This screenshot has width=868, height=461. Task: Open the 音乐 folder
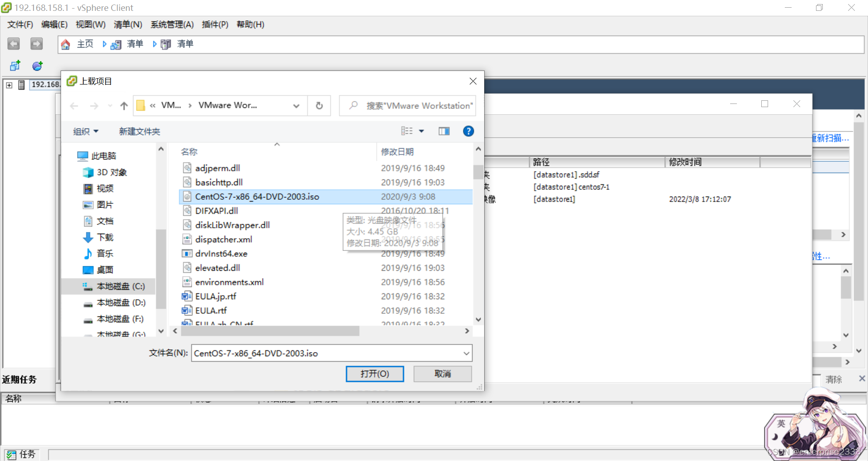[98, 254]
